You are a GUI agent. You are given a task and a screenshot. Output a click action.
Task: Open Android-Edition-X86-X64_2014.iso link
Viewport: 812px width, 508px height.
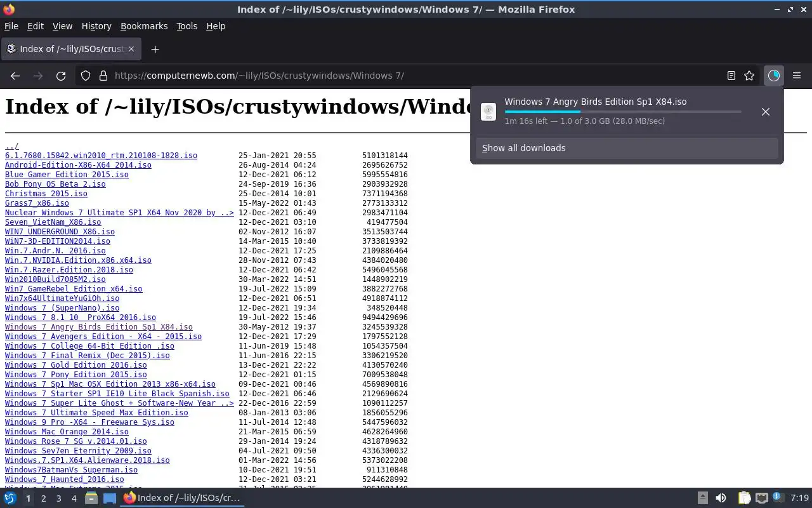click(78, 165)
